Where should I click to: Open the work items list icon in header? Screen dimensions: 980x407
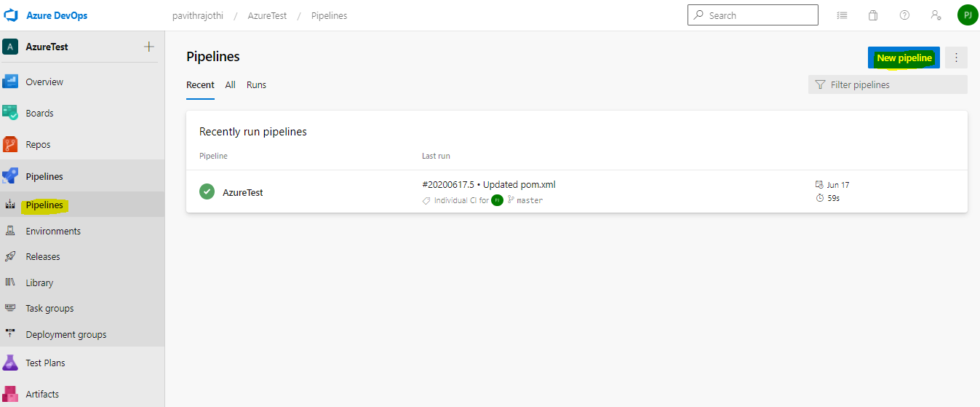tap(842, 15)
